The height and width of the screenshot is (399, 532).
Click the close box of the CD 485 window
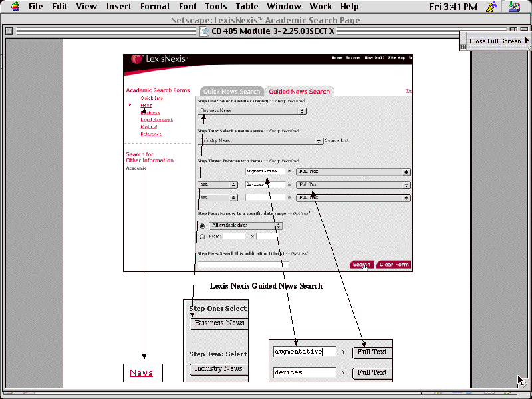tap(9, 31)
